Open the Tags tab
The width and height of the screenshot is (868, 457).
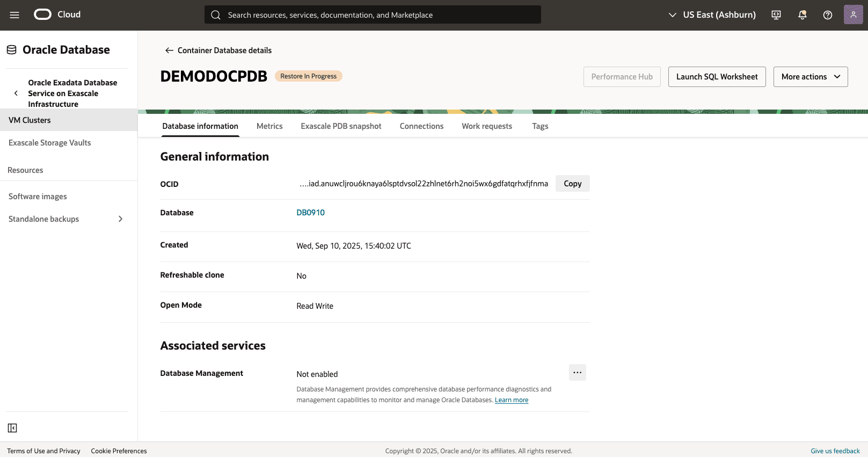point(540,126)
